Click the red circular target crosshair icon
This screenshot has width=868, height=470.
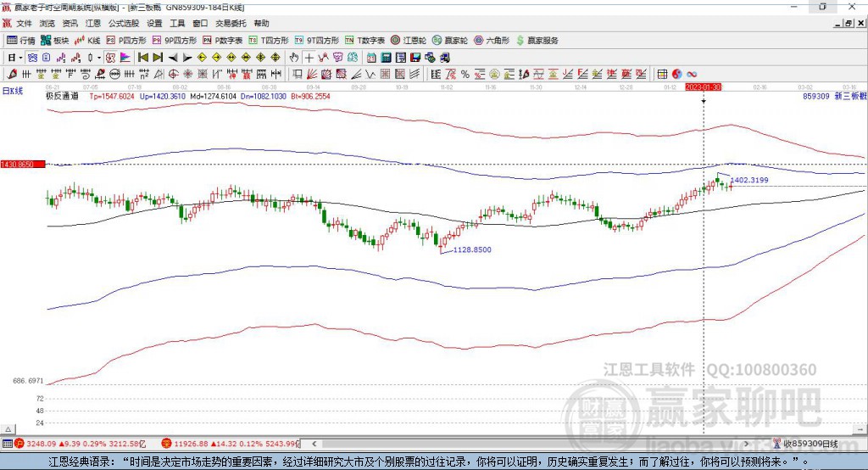(173, 75)
